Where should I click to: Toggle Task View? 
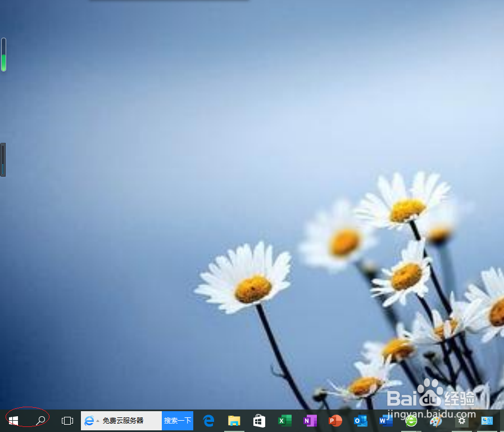67,420
